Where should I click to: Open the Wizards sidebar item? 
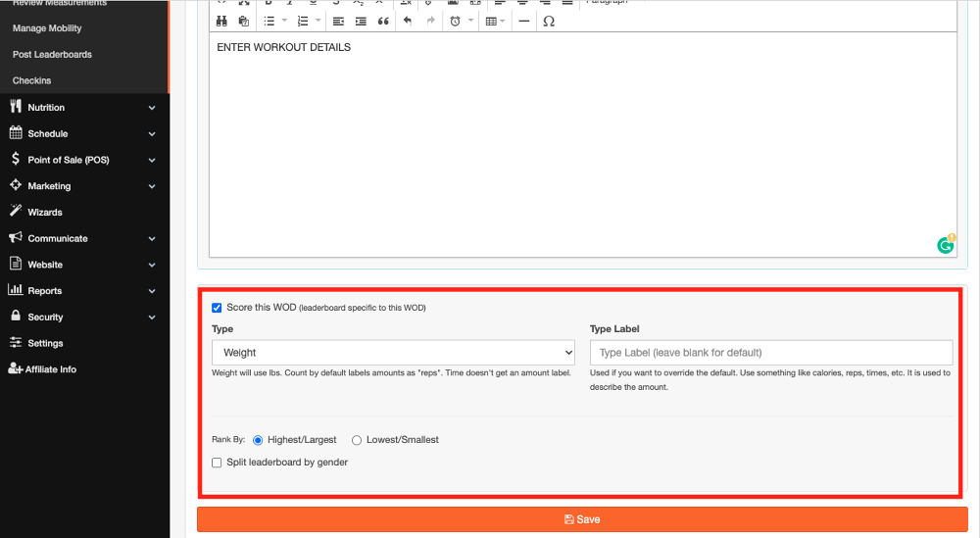[x=45, y=213]
